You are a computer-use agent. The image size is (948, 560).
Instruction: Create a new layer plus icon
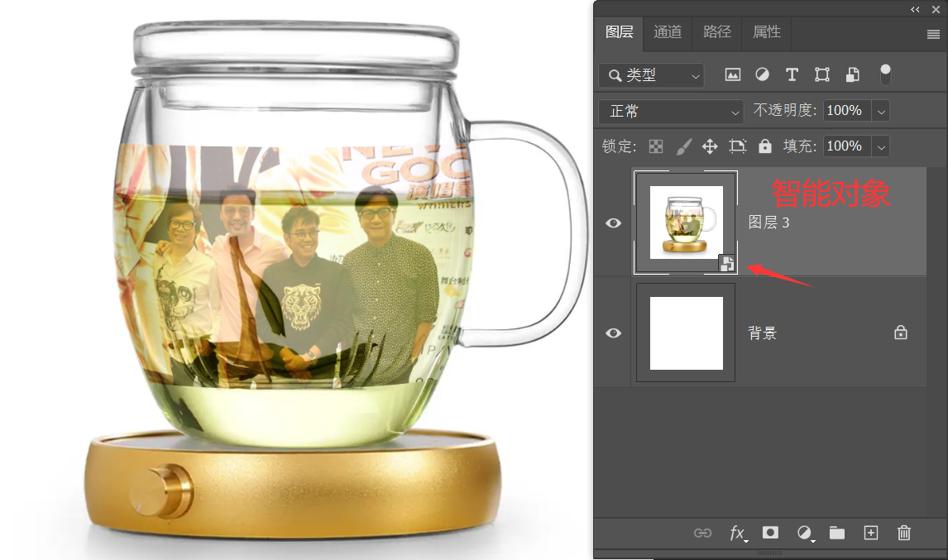pyautogui.click(x=870, y=533)
